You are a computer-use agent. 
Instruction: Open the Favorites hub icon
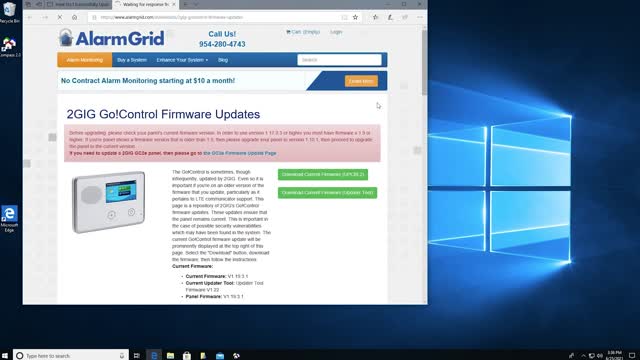pos(376,17)
